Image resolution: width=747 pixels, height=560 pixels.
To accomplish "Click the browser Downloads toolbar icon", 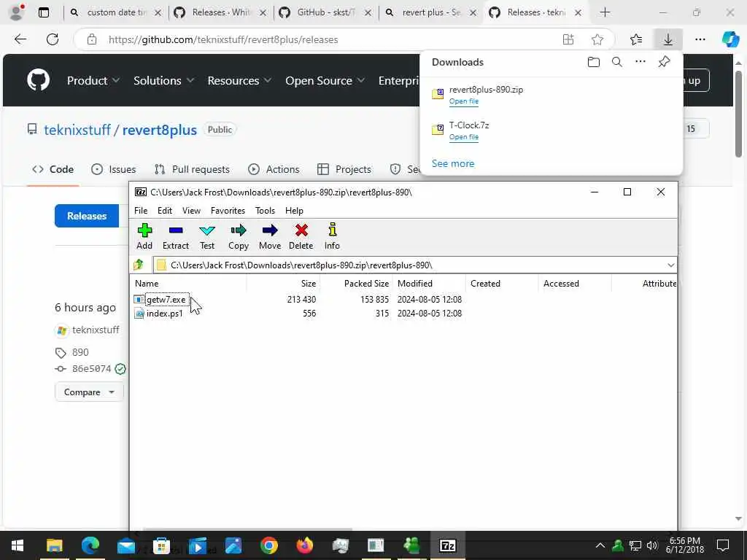I will tap(668, 39).
